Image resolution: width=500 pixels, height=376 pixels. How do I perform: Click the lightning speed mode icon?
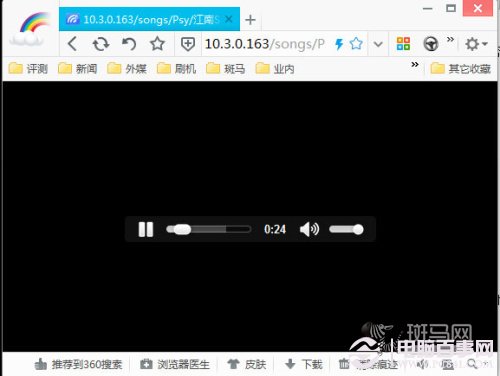point(339,44)
